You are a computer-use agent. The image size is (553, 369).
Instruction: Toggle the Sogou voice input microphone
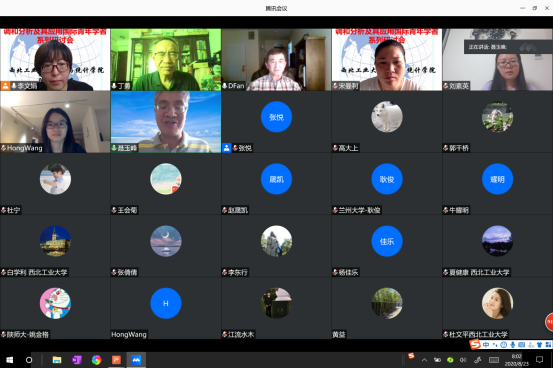pos(512,345)
